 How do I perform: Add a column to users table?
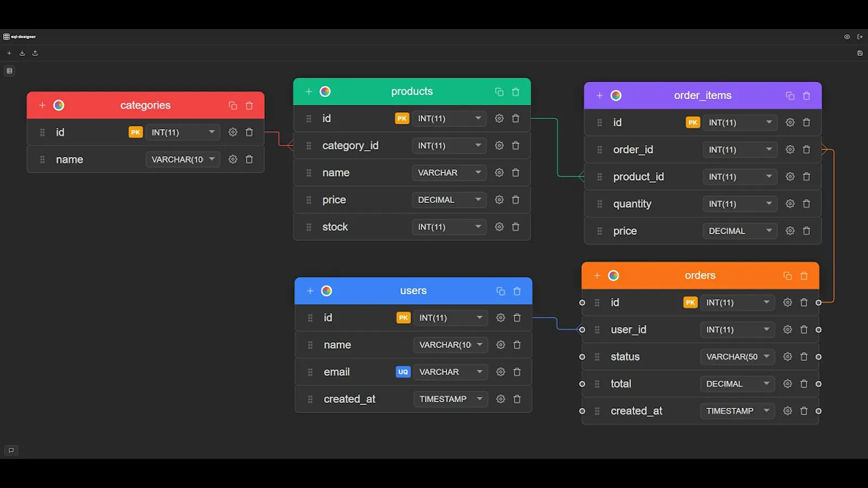tap(310, 291)
